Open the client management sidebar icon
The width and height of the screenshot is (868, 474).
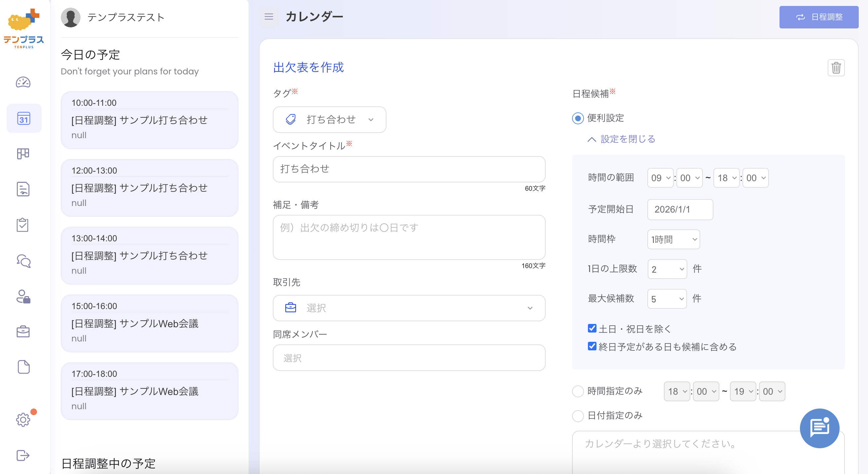pyautogui.click(x=24, y=297)
